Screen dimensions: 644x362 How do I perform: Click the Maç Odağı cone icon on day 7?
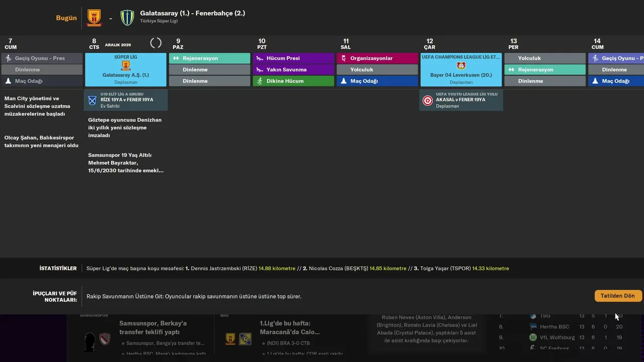8,81
